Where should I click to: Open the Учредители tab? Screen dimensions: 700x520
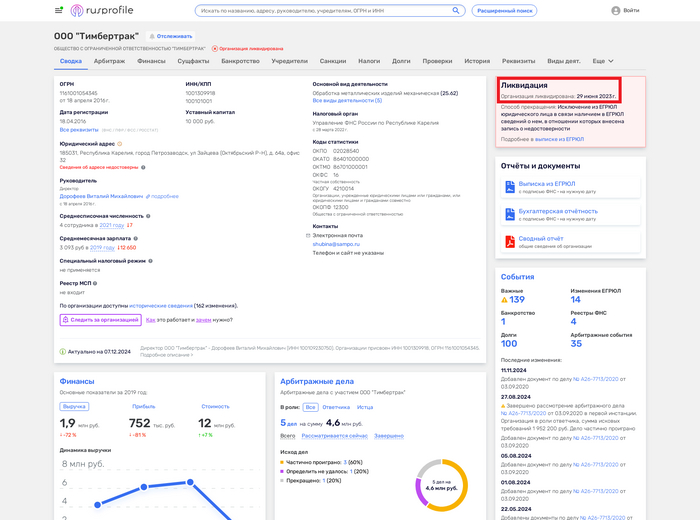click(290, 61)
